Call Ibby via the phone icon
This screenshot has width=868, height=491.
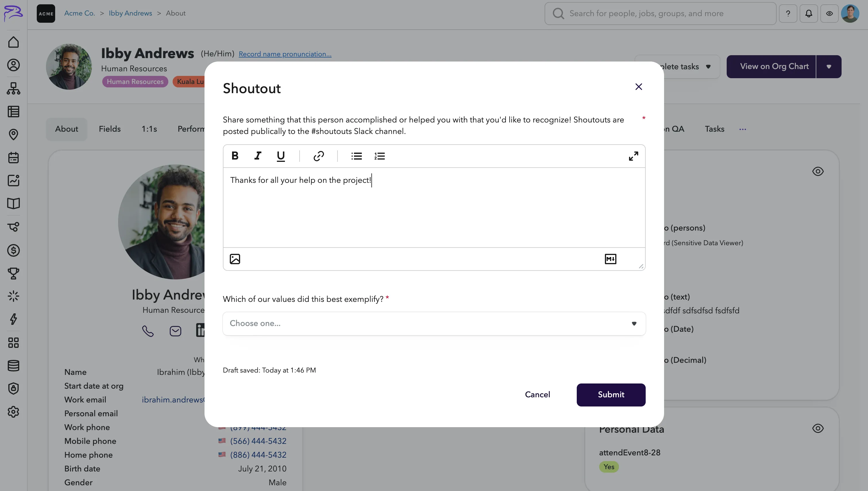coord(148,331)
